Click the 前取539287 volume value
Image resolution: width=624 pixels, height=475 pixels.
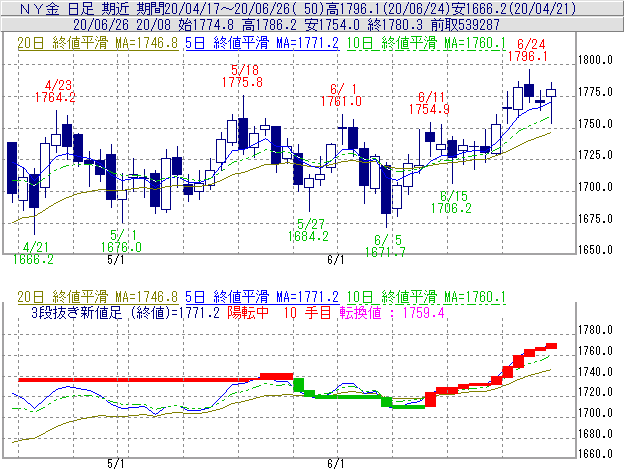(465, 25)
